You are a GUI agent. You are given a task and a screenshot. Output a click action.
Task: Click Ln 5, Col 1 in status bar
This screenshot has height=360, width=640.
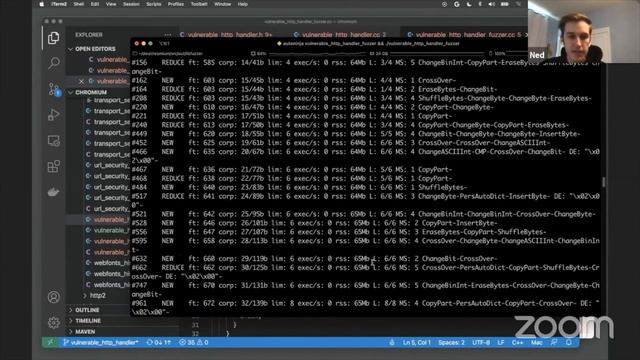(x=416, y=342)
